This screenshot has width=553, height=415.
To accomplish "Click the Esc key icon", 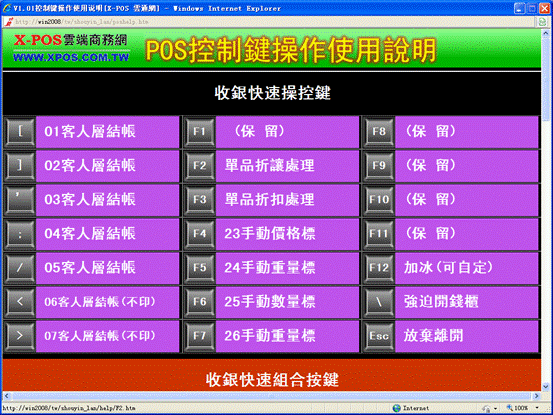I will pos(379,336).
